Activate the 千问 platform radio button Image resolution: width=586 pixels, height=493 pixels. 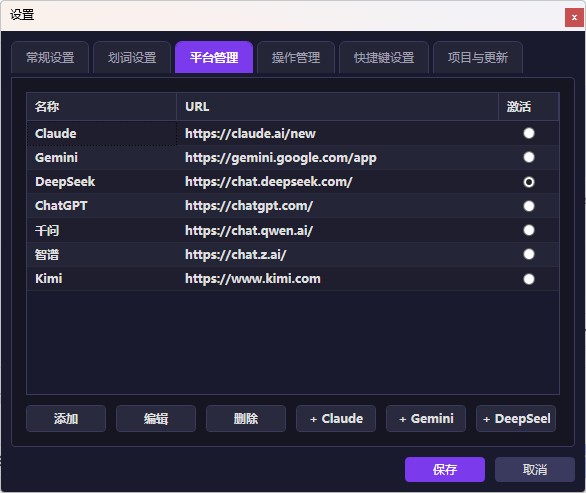point(528,230)
